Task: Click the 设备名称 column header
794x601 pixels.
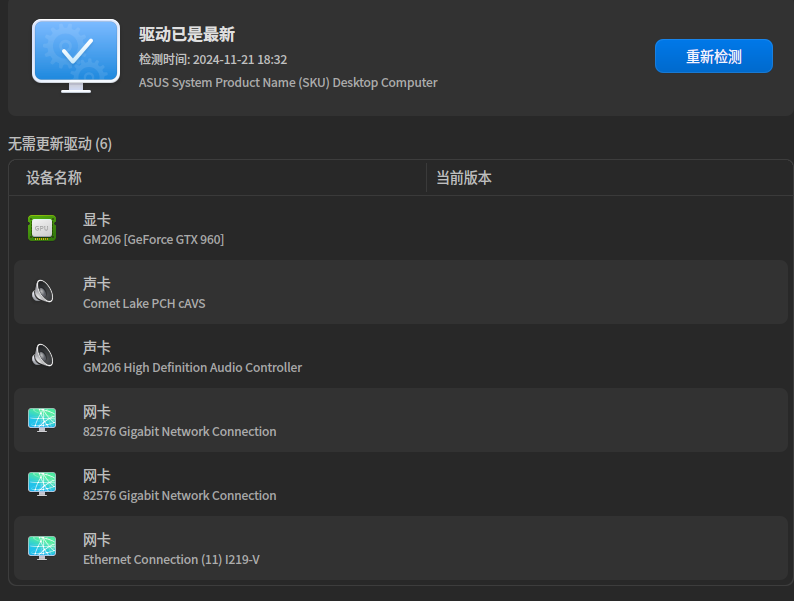Action: [x=54, y=178]
